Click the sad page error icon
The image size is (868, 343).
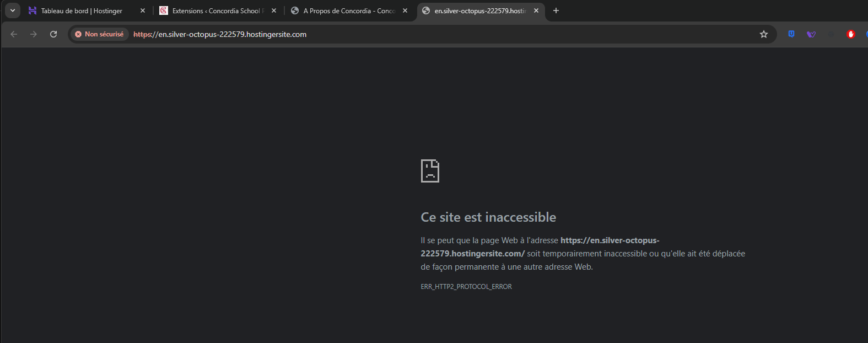coord(430,171)
